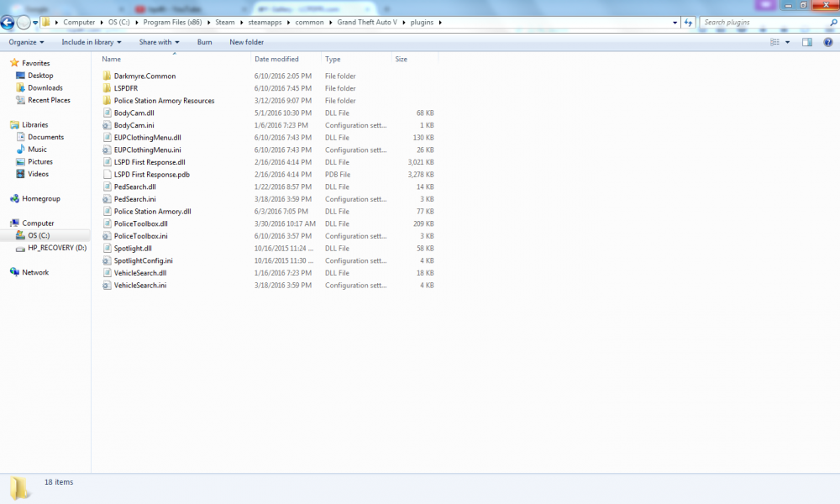Select Computer in the address breadcrumb
This screenshot has width=840, height=504.
[x=79, y=23]
